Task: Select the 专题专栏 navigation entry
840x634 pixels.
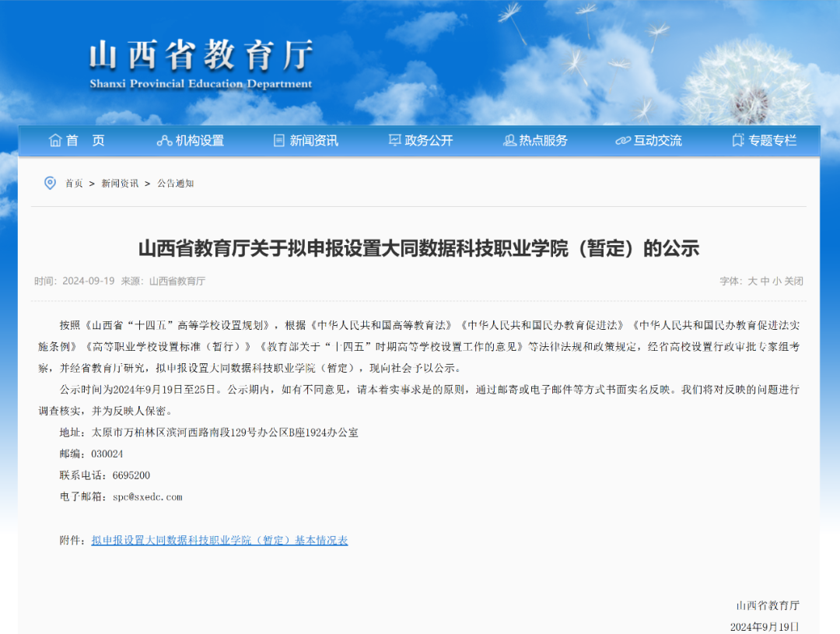Action: tap(772, 141)
